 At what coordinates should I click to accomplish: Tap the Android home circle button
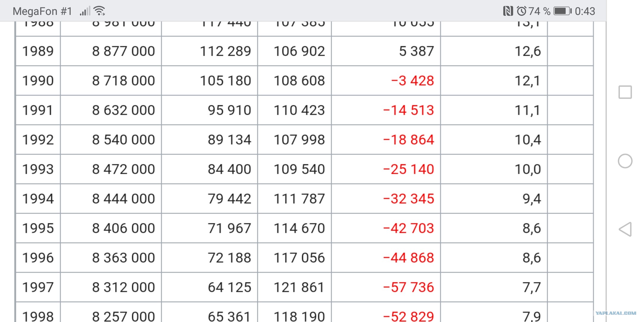(x=625, y=161)
